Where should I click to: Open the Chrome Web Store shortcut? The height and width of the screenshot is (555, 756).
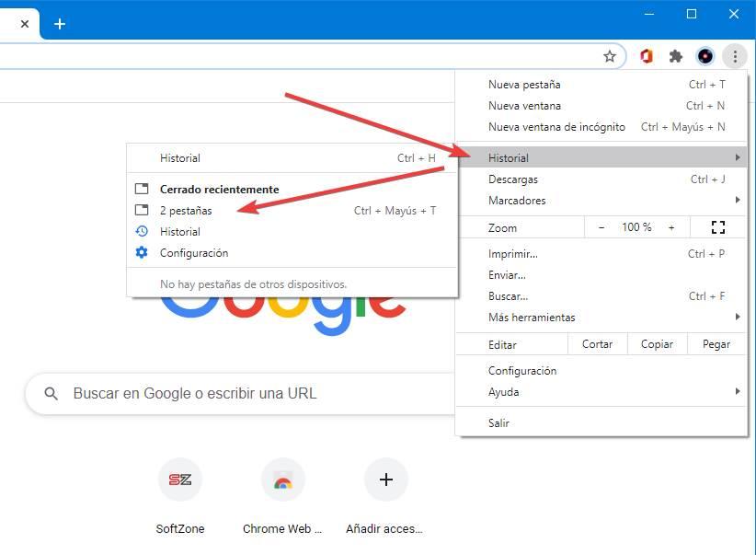(282, 480)
